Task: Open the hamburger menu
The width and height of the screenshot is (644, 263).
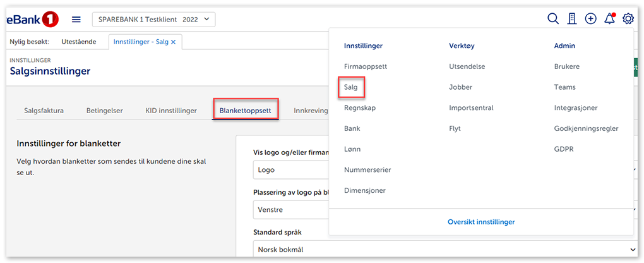Action: pyautogui.click(x=76, y=20)
